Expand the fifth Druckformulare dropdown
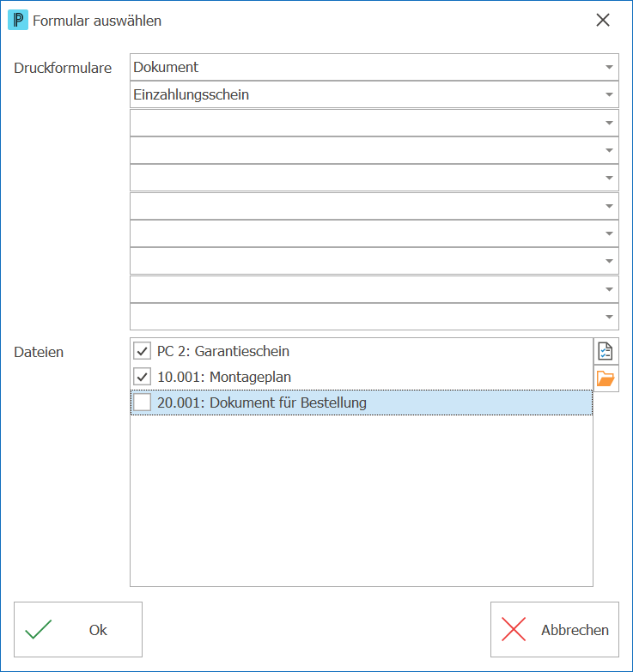 coord(609,178)
